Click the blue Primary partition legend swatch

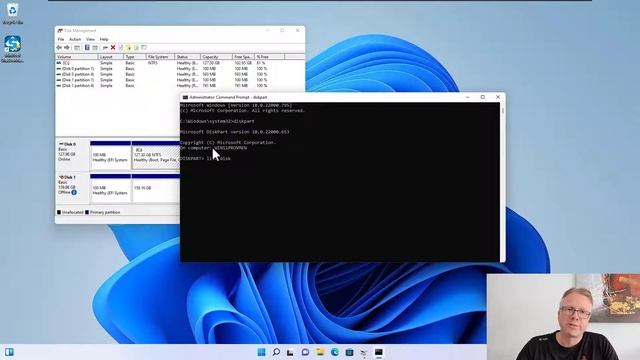pyautogui.click(x=87, y=212)
